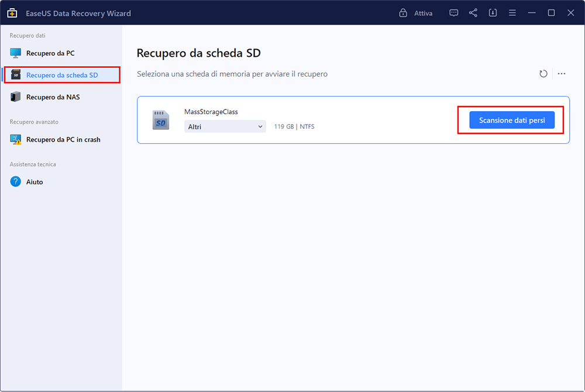Viewport: 585px width, 392px height.
Task: Click the SD card device icon
Action: (161, 120)
